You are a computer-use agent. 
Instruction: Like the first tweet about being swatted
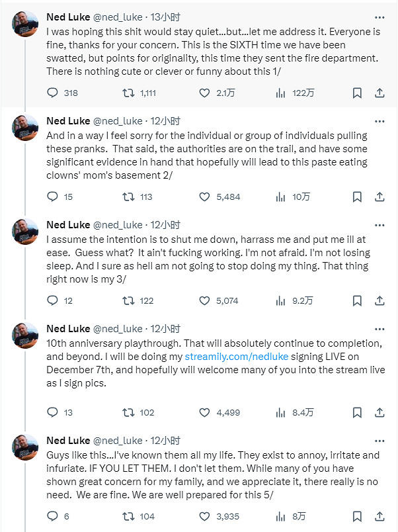click(205, 93)
